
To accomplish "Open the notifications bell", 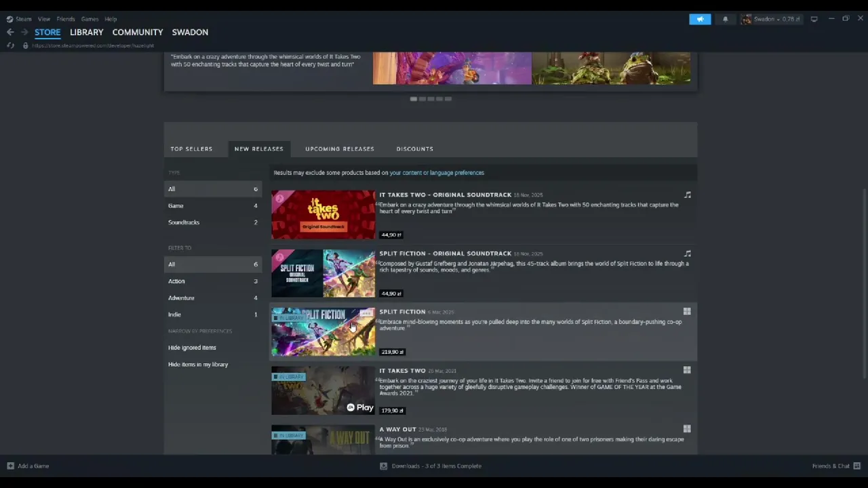I will (x=725, y=19).
